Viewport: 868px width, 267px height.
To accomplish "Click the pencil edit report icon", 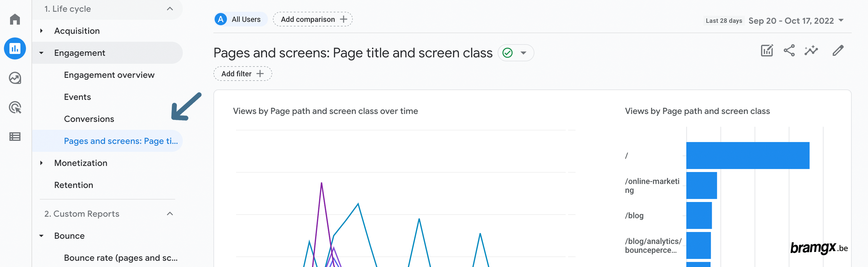I will pos(838,50).
